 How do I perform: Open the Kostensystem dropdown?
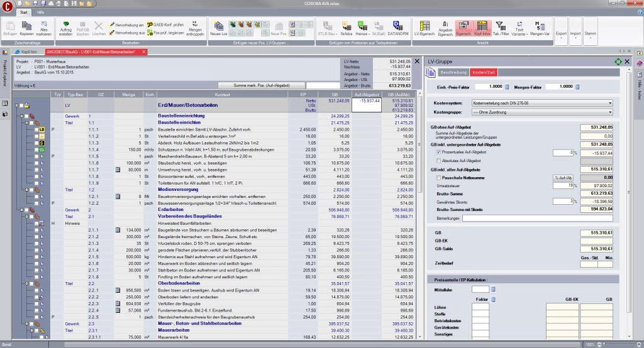(541, 102)
